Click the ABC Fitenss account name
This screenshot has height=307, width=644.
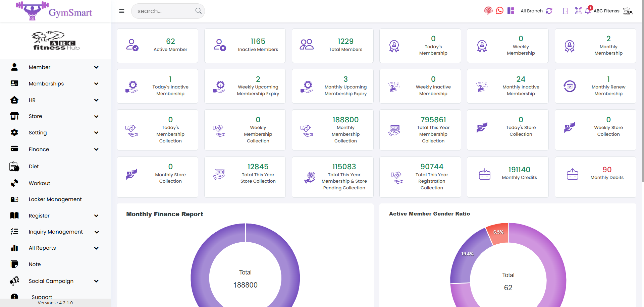(x=606, y=11)
